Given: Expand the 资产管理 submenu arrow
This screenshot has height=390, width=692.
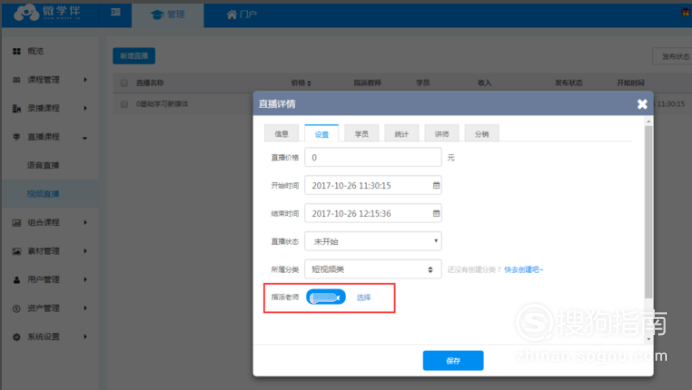Looking at the screenshot, I should click(85, 308).
